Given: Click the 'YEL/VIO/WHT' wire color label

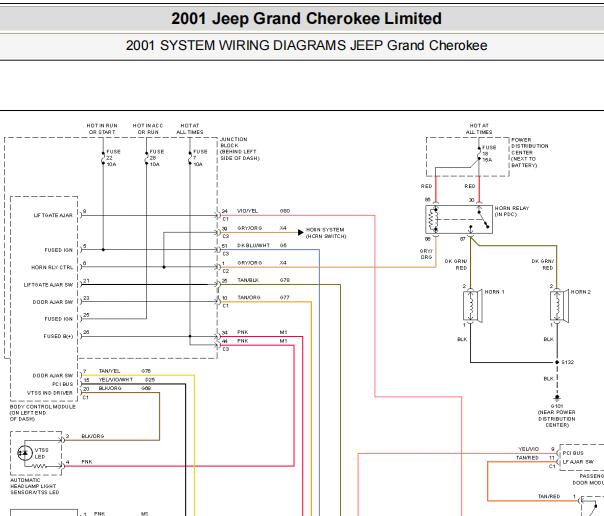Looking at the screenshot, I should click(x=116, y=379).
